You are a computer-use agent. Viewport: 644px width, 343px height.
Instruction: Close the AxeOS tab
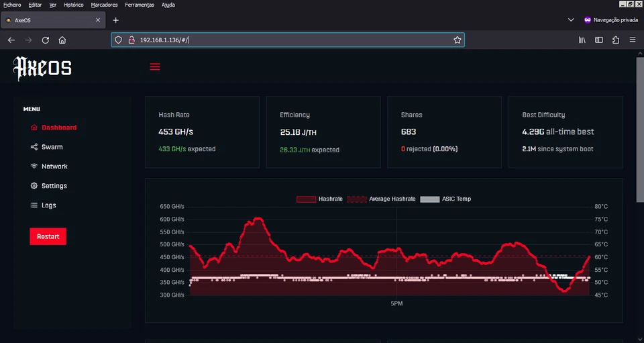[x=98, y=20]
